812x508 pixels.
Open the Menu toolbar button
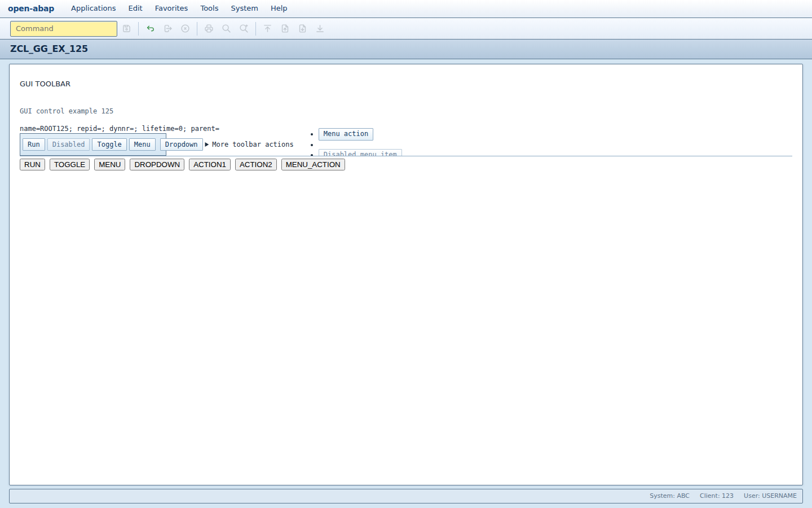tap(142, 144)
